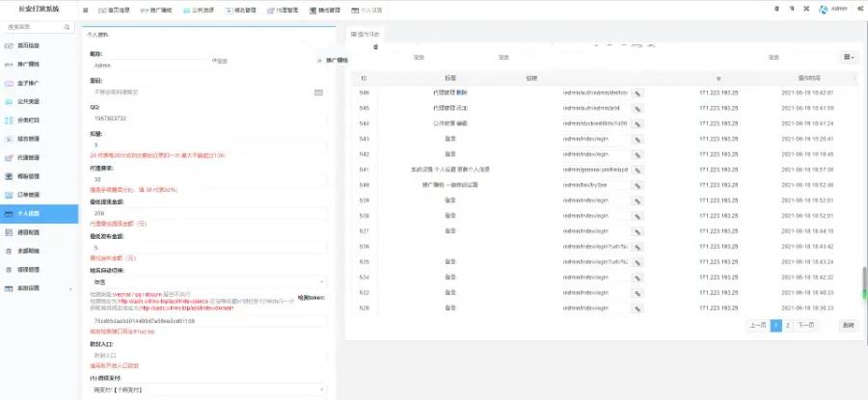This screenshot has width=868, height=400.
Task: Click the Admin avatar in top bar
Action: pos(824,10)
